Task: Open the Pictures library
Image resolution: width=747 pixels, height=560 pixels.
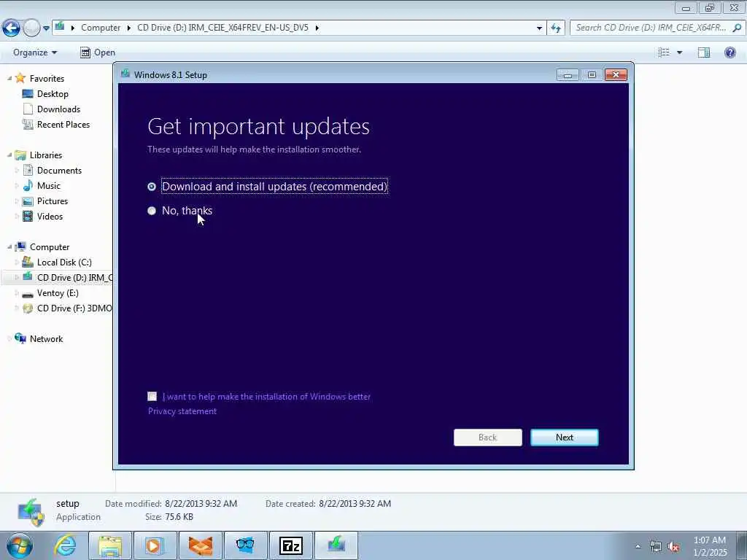Action: [53, 201]
